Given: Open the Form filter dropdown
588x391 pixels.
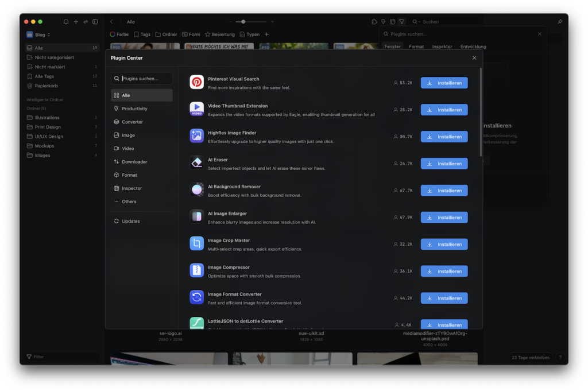Looking at the screenshot, I should tap(191, 34).
